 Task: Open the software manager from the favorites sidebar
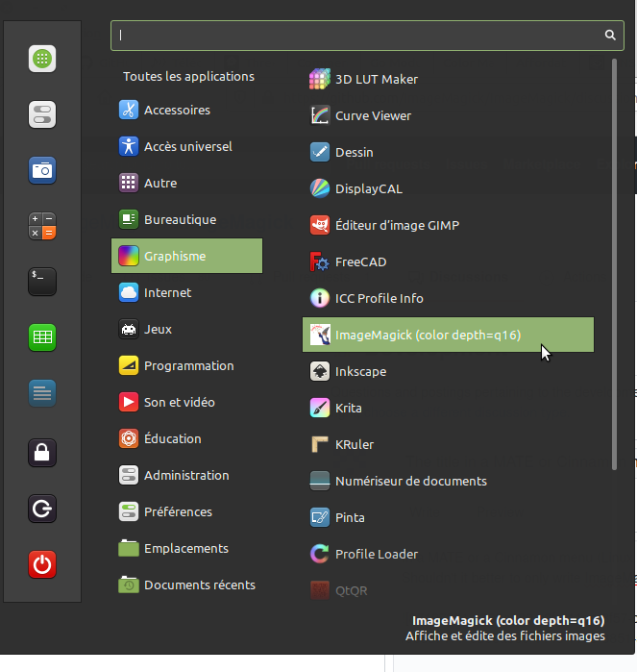(x=42, y=59)
